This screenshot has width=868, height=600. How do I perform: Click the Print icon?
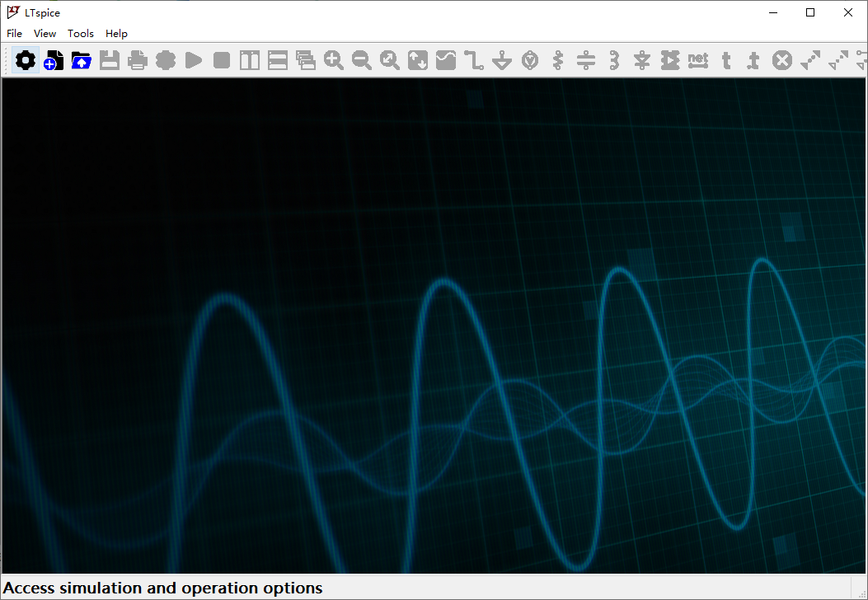click(x=138, y=60)
